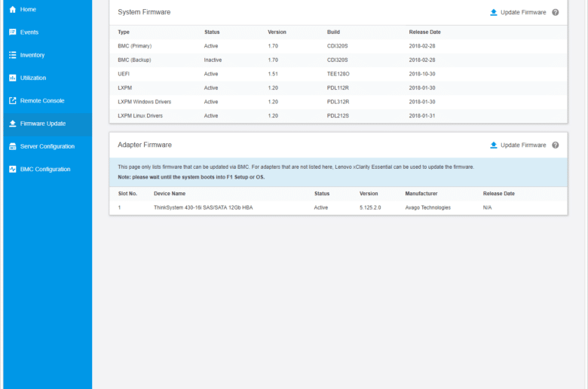
Task: Click the System Firmware Type column header
Action: (x=124, y=32)
